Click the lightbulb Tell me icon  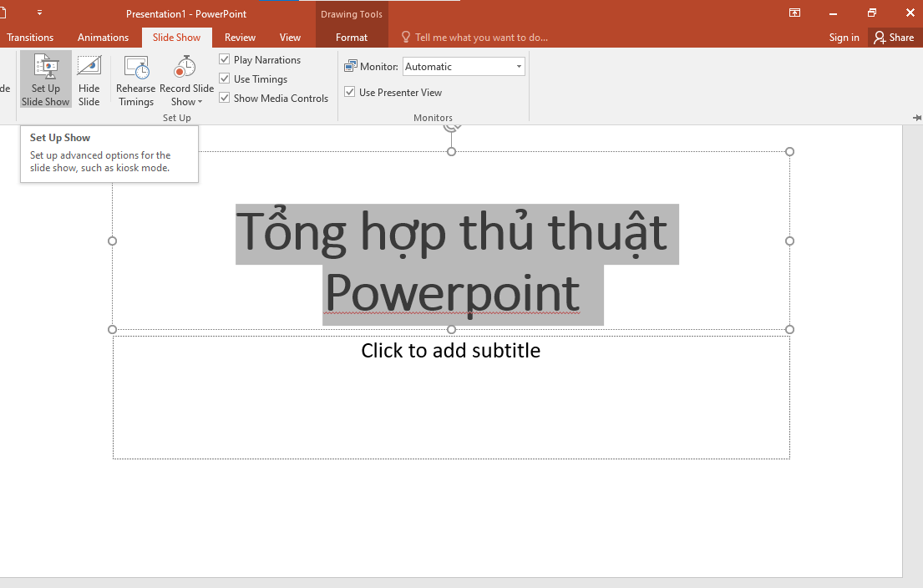point(406,37)
